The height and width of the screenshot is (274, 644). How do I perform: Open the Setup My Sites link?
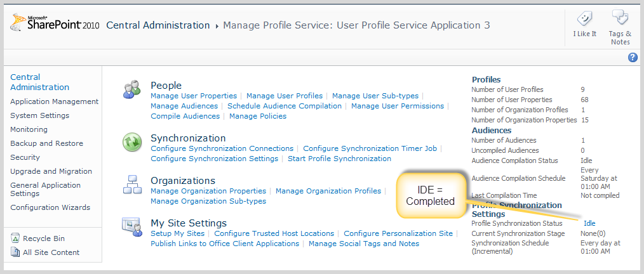tap(177, 233)
